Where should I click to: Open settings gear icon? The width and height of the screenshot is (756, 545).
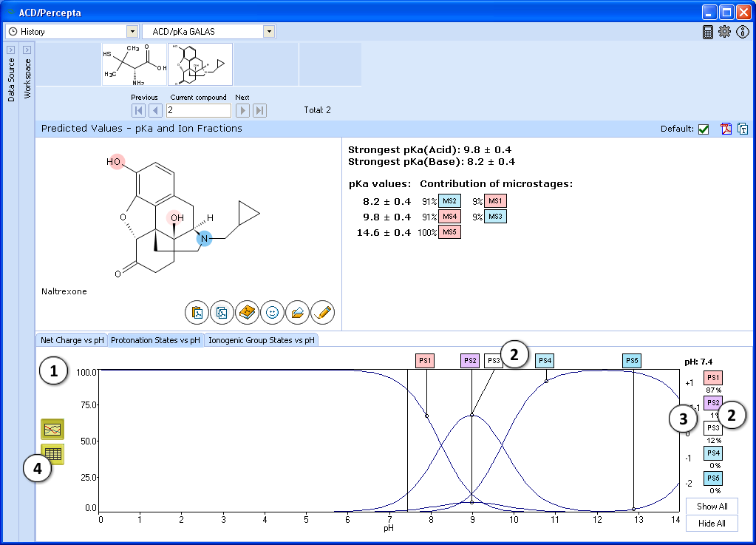point(725,32)
